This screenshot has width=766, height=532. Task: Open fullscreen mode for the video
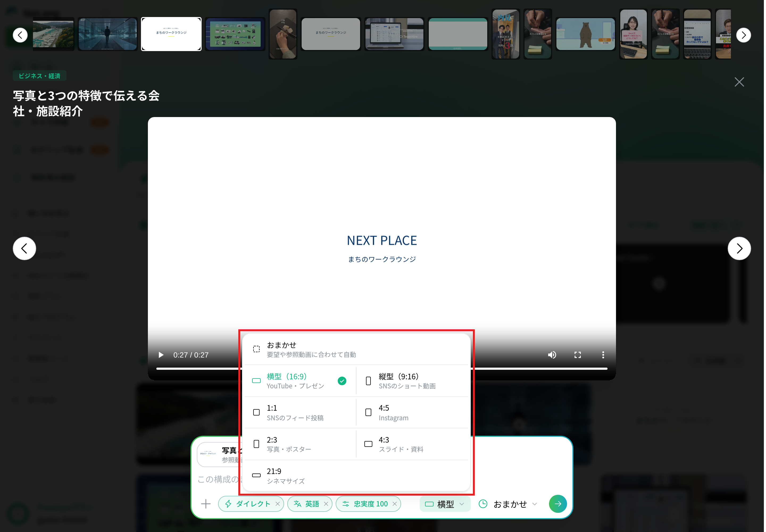(x=577, y=355)
